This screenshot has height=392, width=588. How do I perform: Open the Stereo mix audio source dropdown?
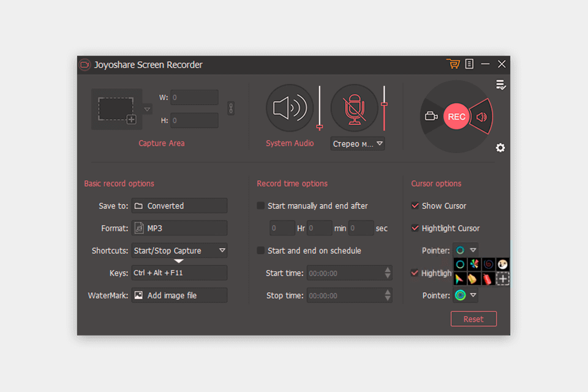(358, 143)
